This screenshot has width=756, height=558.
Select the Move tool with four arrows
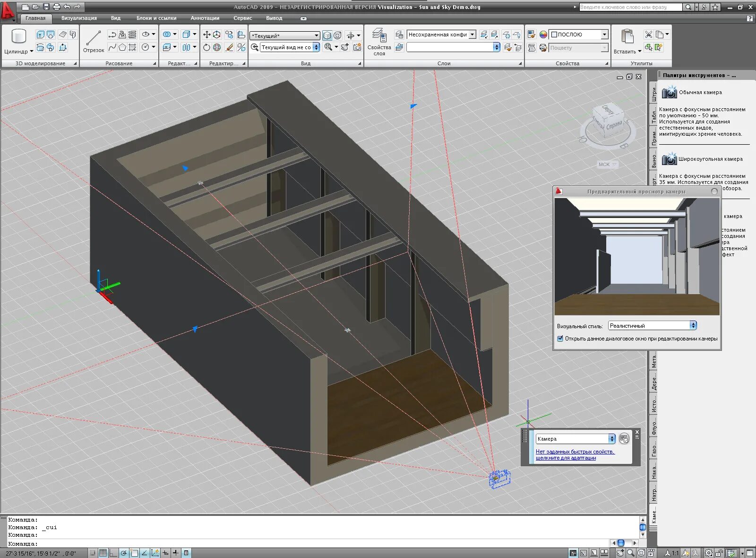(x=206, y=35)
